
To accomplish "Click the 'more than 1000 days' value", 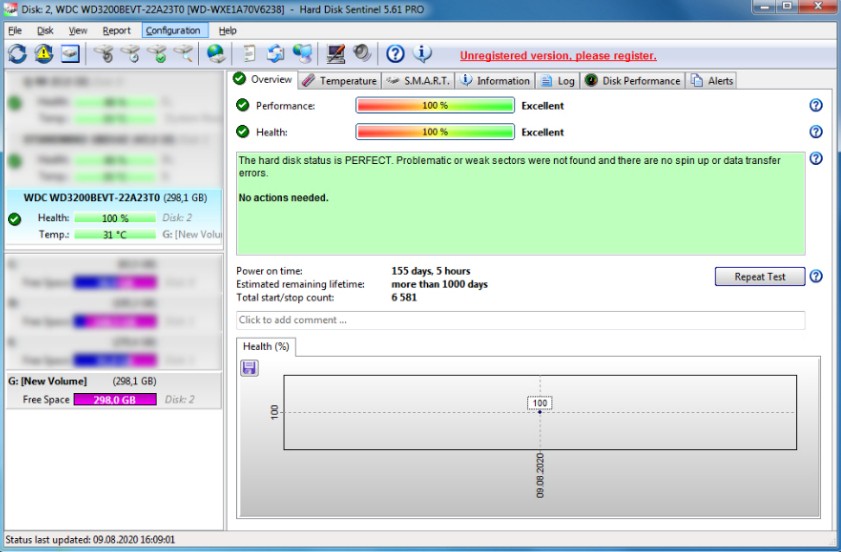I will coord(439,284).
